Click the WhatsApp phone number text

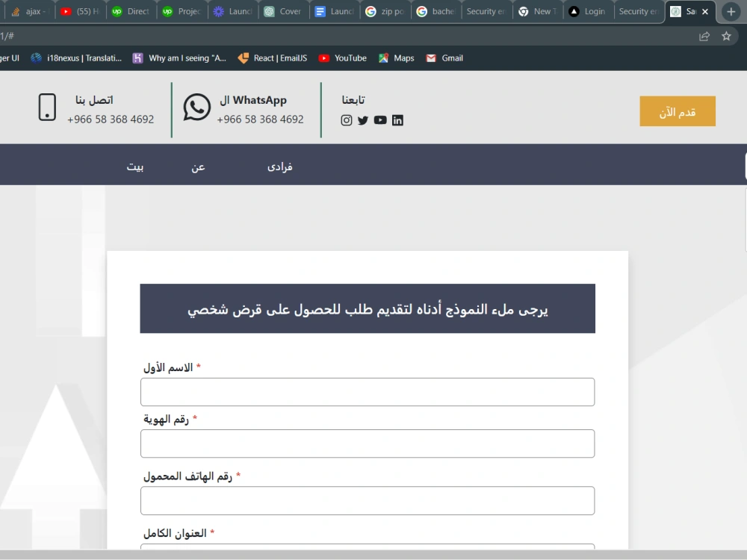point(260,119)
